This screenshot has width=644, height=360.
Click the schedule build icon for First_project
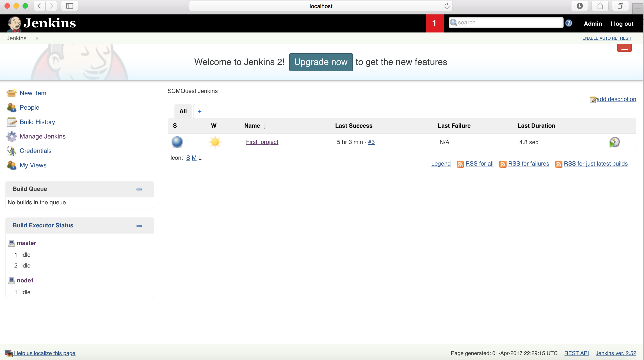tap(615, 142)
